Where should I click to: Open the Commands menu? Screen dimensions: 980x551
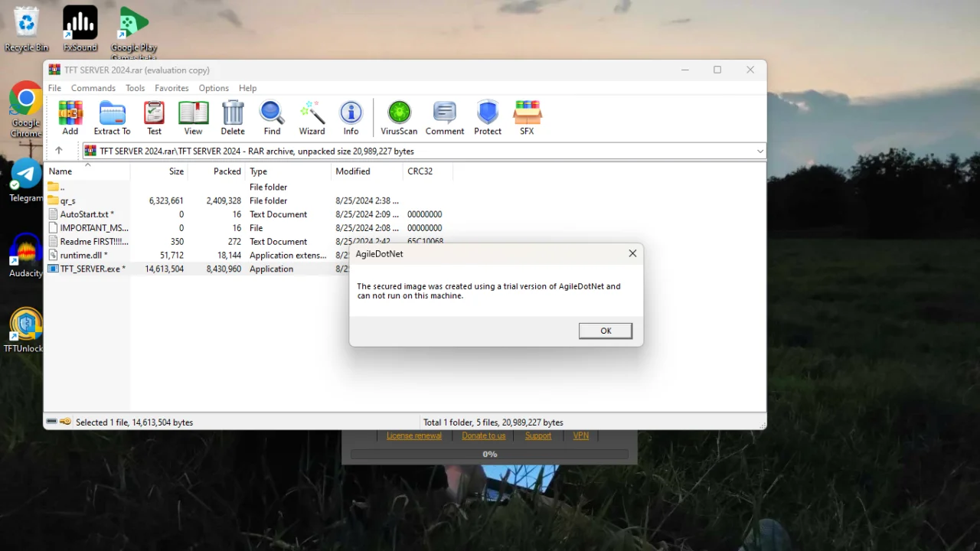point(93,88)
